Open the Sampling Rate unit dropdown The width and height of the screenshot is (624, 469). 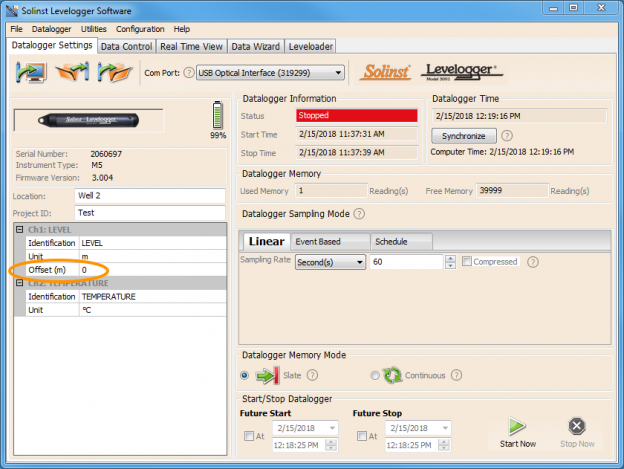[330, 262]
